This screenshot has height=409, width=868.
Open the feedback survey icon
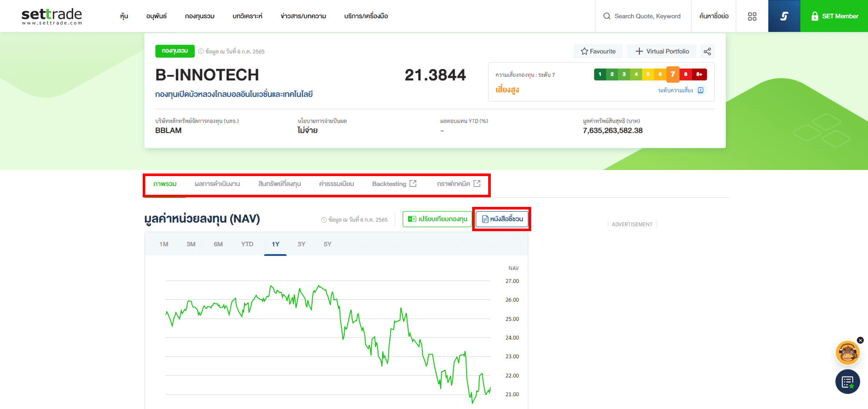[847, 382]
